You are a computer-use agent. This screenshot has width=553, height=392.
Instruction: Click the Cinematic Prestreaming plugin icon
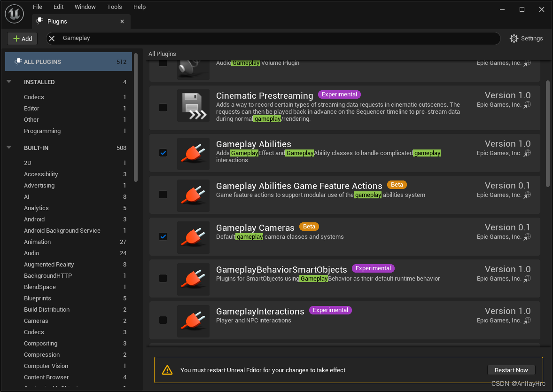click(193, 105)
